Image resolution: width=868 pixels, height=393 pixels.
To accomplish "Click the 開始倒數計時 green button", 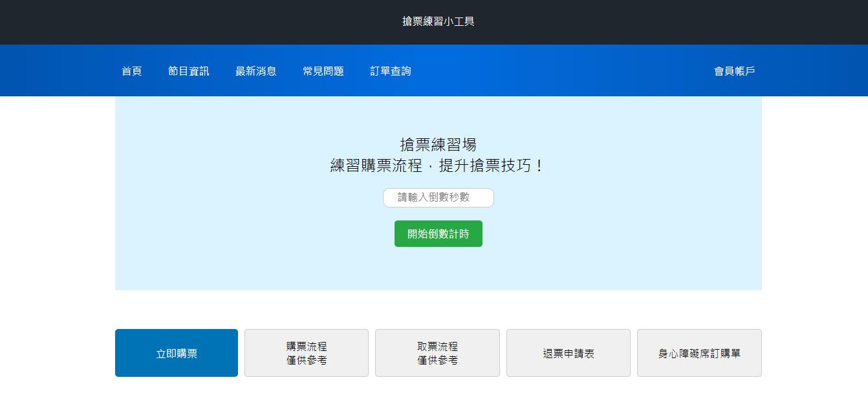I will [x=438, y=233].
